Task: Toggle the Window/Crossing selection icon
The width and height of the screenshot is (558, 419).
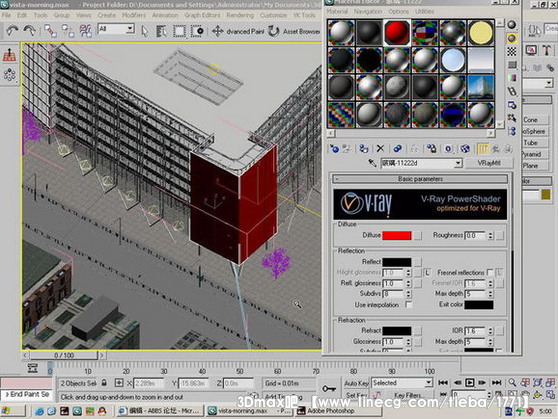Action: pos(197,31)
